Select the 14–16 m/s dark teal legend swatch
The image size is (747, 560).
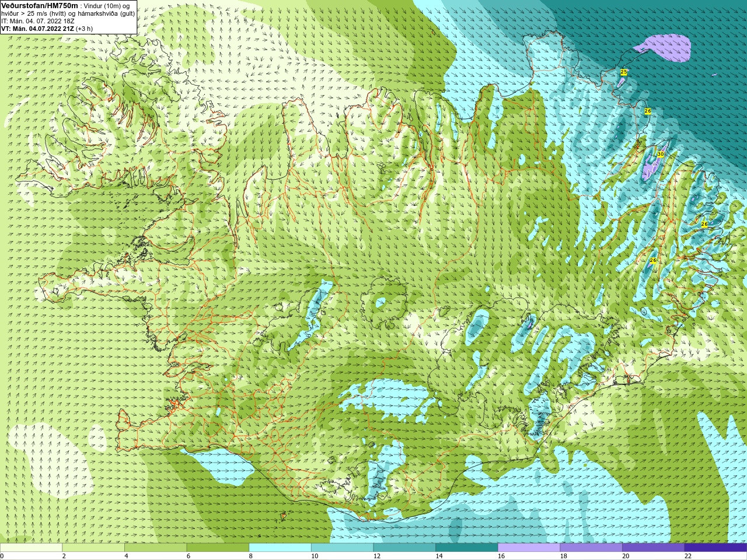click(467, 548)
